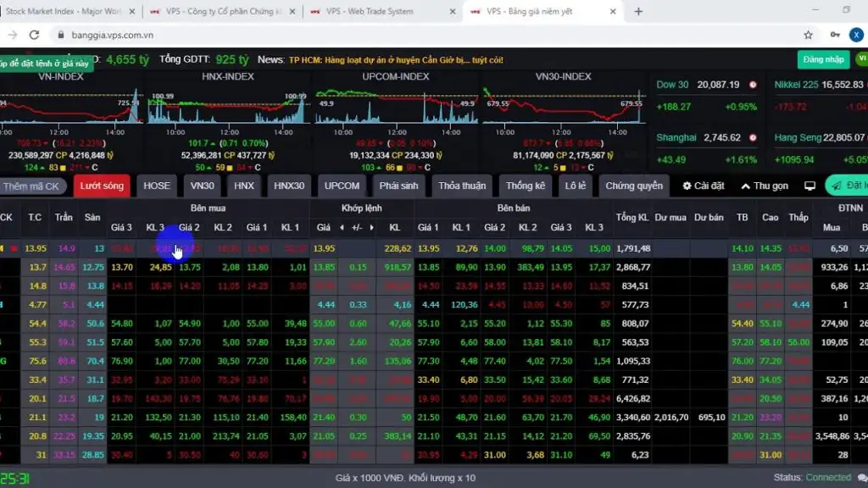Viewport: 868px width, 488px height.
Task: Click the monitor display icon in toolbar
Action: [x=810, y=186]
